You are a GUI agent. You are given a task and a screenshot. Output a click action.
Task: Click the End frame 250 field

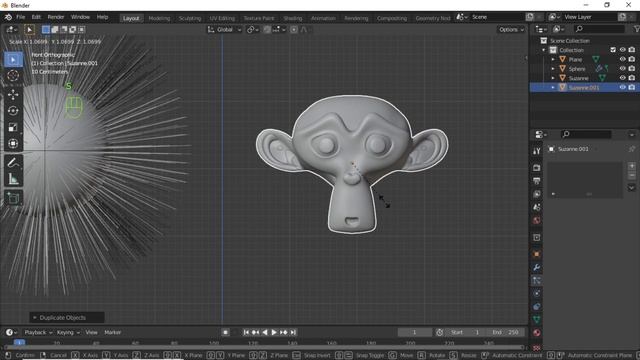(x=505, y=332)
